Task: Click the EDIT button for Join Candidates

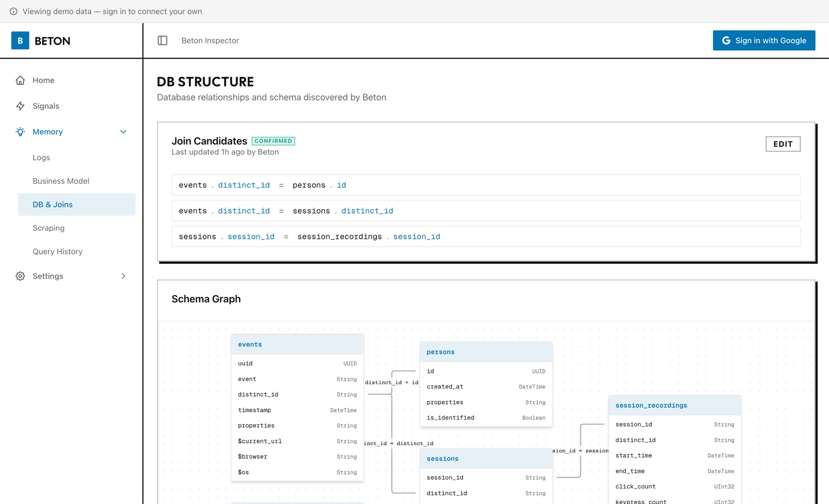Action: point(783,144)
